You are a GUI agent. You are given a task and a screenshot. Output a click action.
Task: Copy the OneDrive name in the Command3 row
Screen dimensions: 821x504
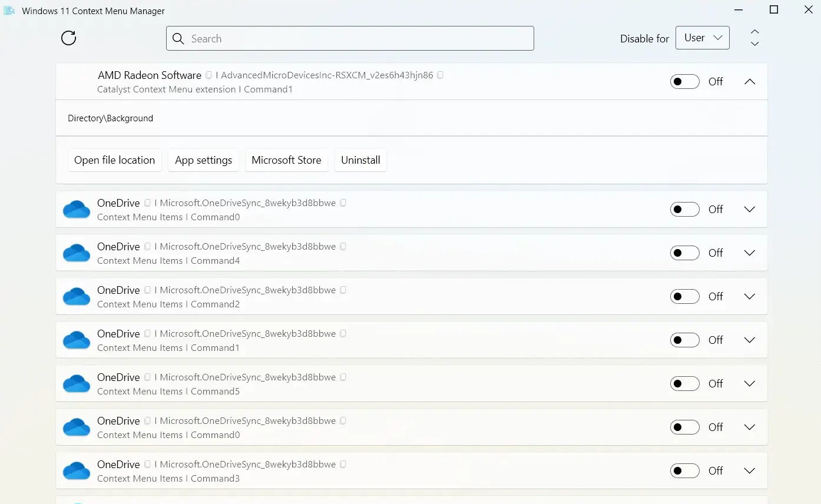tap(147, 465)
